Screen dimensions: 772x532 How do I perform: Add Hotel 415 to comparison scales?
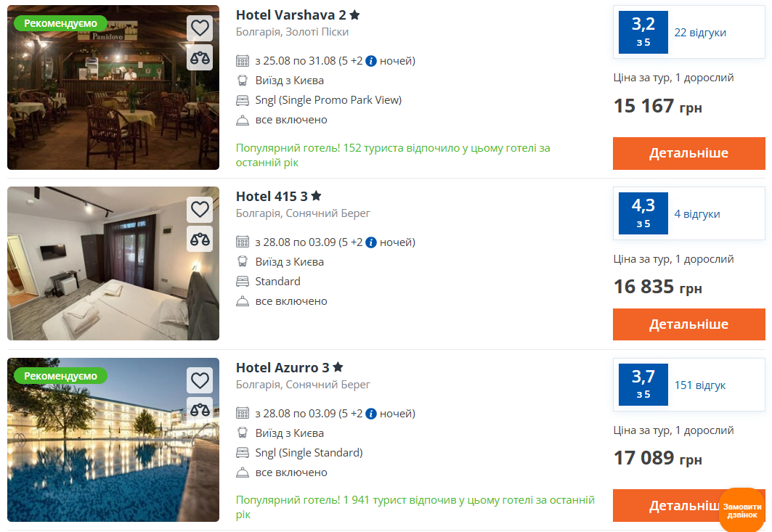(x=200, y=239)
